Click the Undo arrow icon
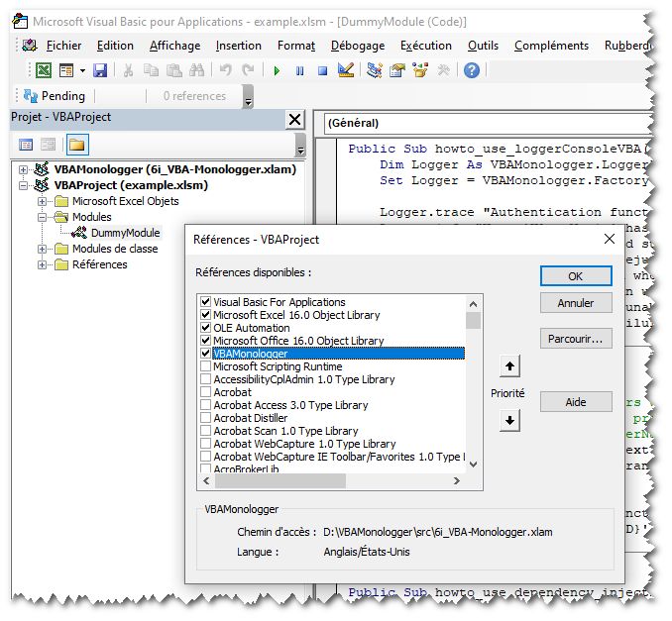Image resolution: width=672 pixels, height=621 pixels. 225,70
